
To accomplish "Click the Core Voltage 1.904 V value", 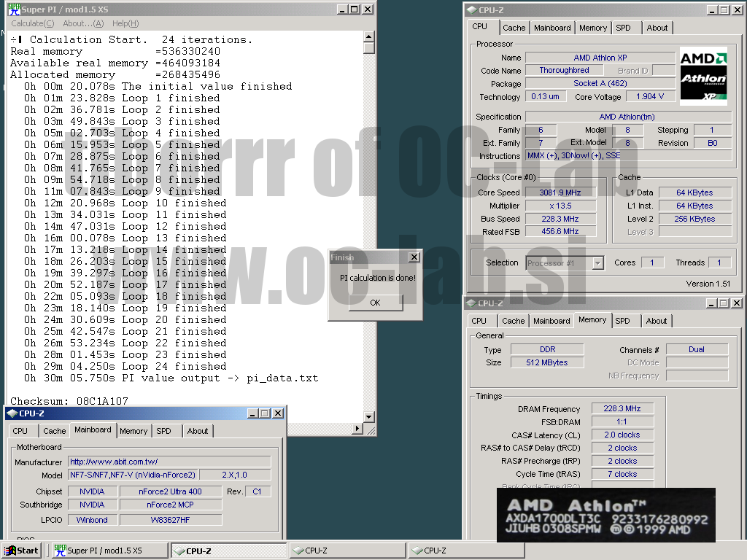I will tap(650, 96).
